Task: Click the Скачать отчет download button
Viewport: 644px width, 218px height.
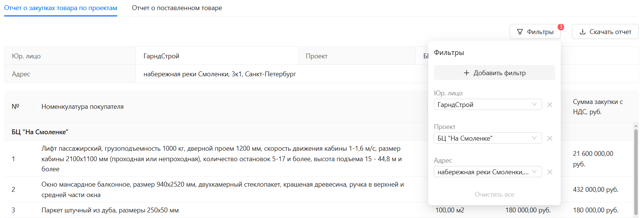Action: (x=605, y=32)
